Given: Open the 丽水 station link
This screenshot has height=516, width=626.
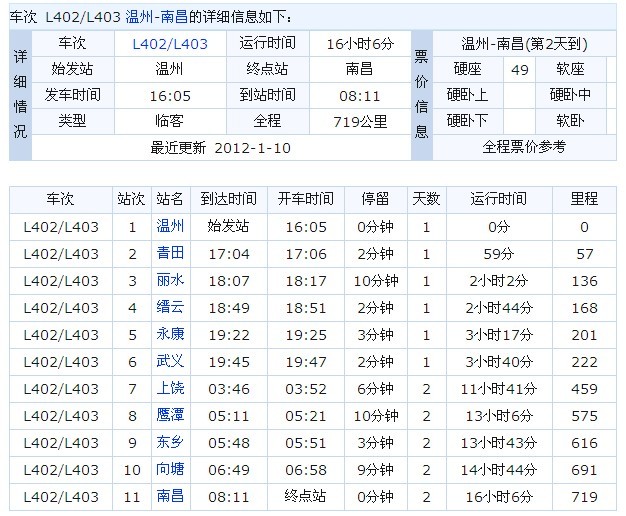Looking at the screenshot, I should (x=170, y=280).
